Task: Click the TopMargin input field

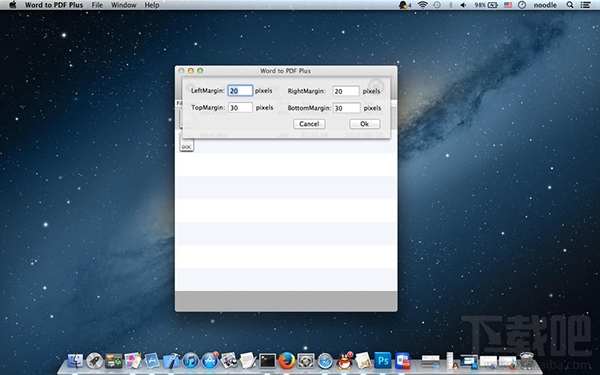Action: point(240,108)
